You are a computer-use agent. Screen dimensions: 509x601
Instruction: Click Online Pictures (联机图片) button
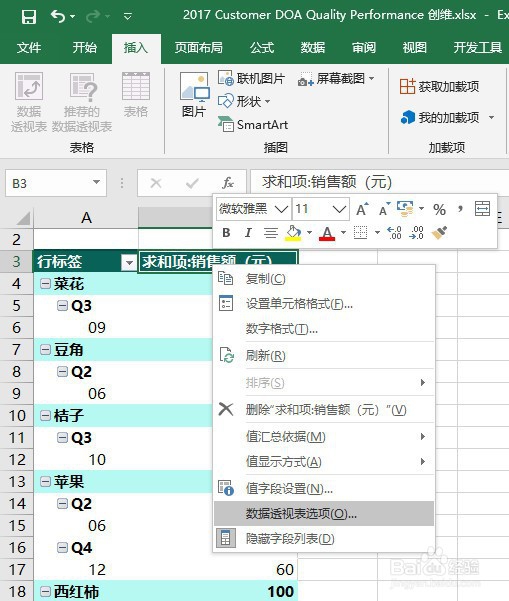coord(251,78)
